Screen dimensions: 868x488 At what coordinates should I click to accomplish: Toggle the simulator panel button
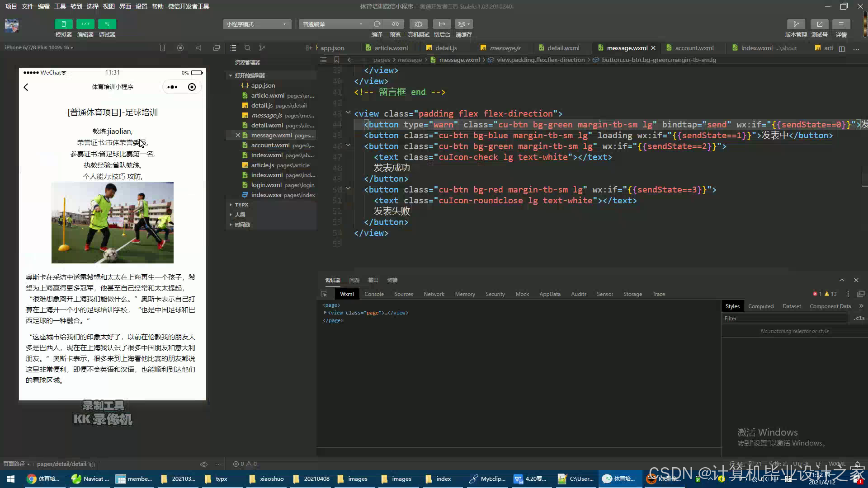(63, 24)
